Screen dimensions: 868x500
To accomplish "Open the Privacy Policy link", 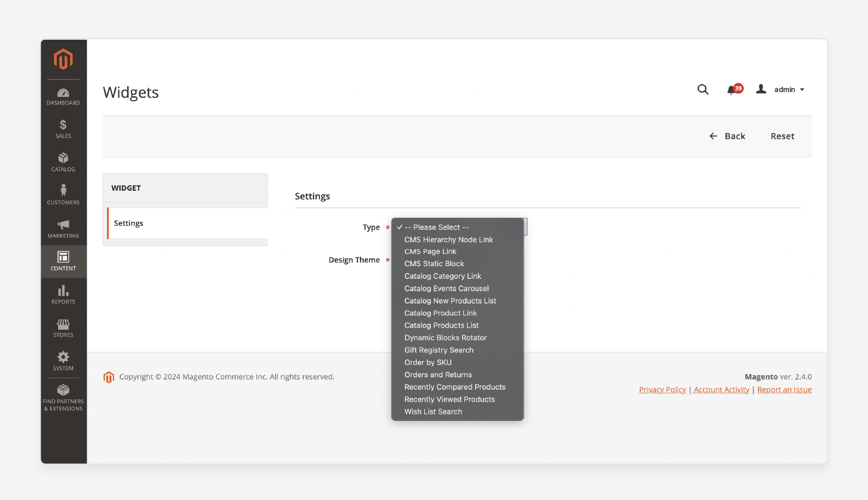I will point(662,390).
